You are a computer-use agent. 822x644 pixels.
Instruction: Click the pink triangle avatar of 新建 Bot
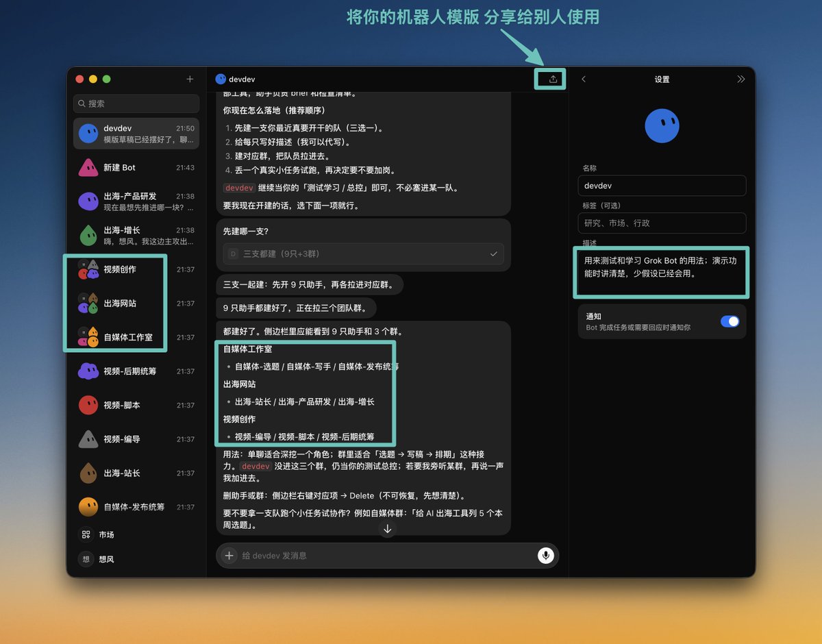pos(88,167)
